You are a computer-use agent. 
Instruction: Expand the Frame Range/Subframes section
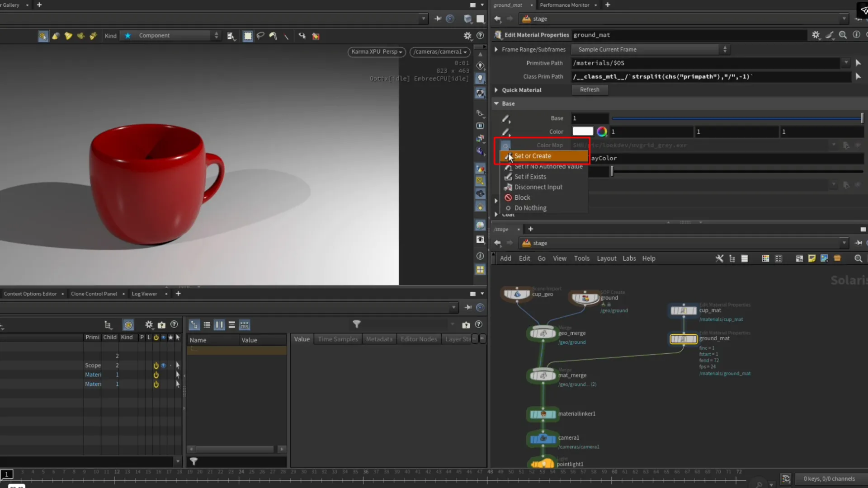(x=496, y=49)
